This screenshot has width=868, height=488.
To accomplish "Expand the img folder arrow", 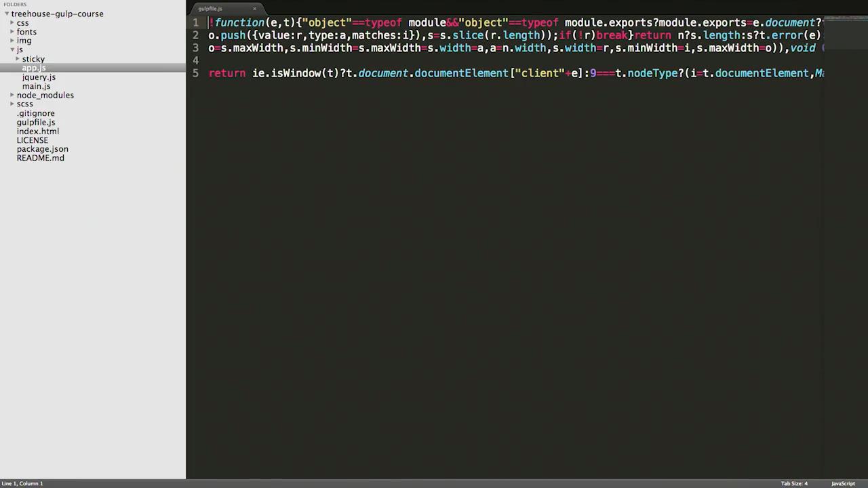I will coord(12,41).
